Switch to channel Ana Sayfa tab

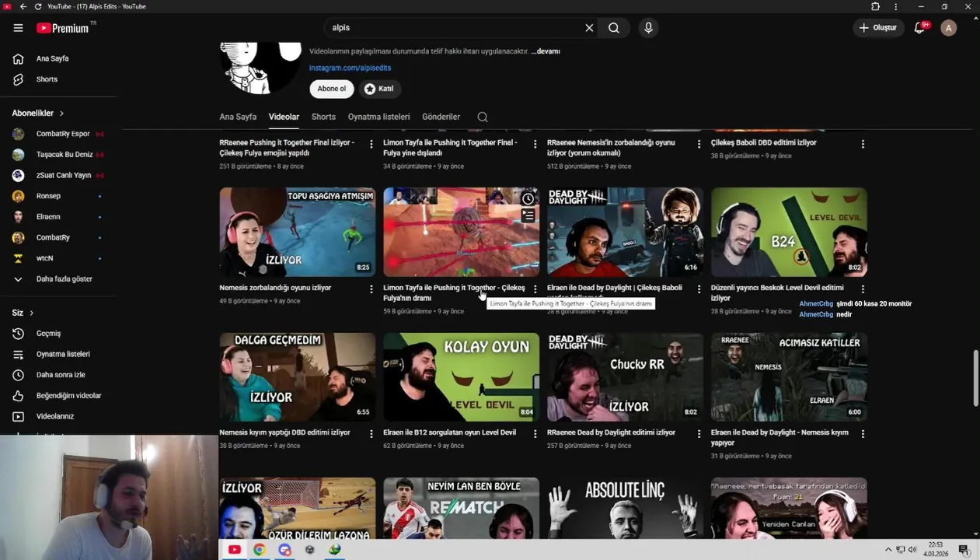[x=238, y=117]
